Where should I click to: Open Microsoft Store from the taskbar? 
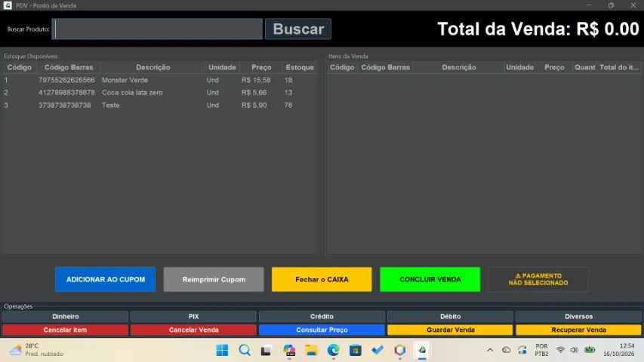pos(356,350)
